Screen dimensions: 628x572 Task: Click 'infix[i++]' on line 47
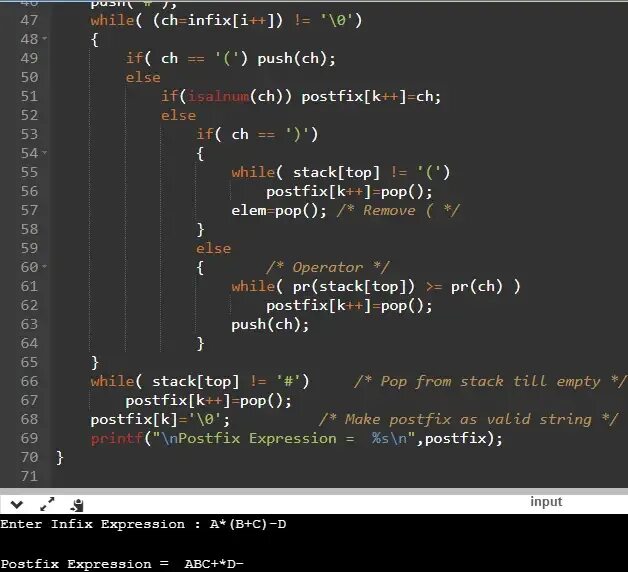(231, 20)
